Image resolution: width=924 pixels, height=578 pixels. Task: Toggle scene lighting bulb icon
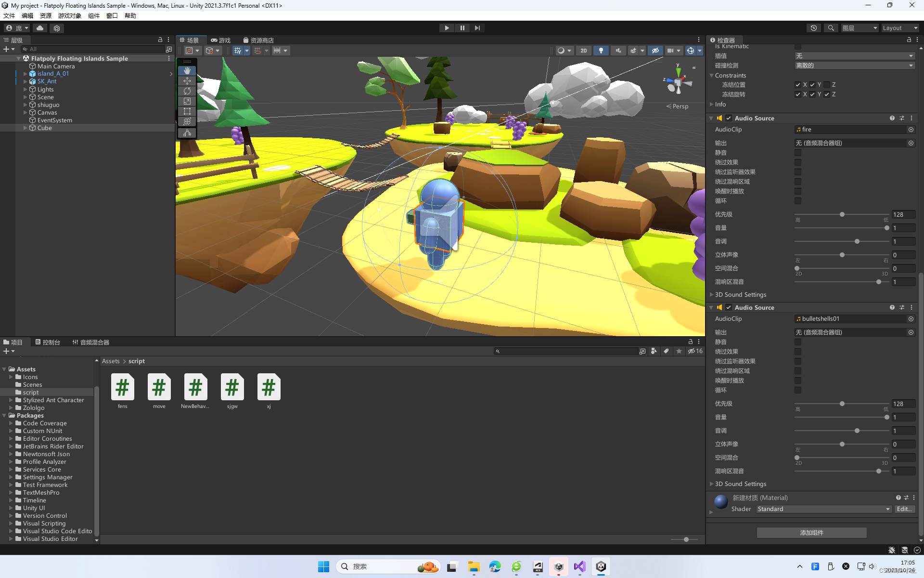coord(601,51)
